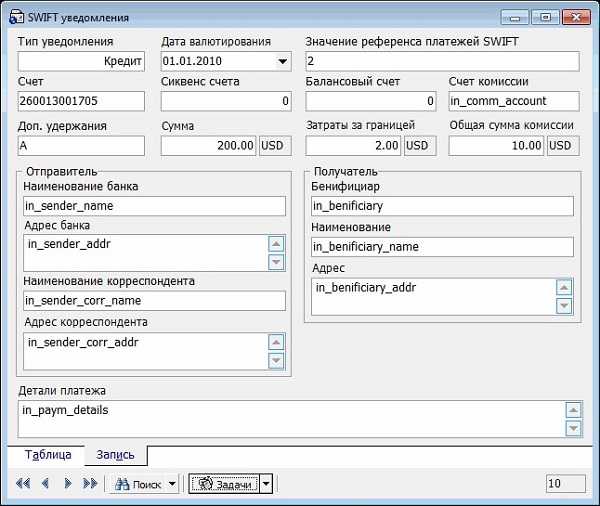Open the Поиск dropdown arrow
This screenshot has width=600, height=506.
tap(173, 484)
